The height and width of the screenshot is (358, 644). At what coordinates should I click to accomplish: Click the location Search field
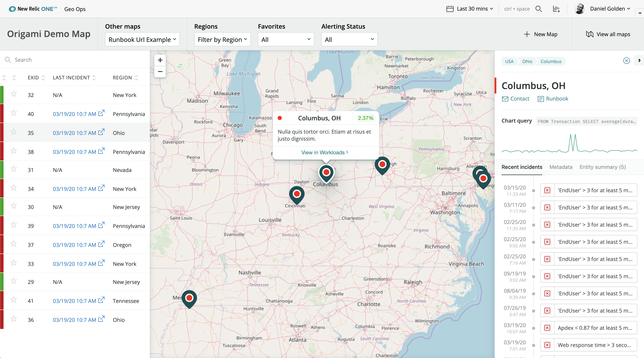(x=75, y=60)
